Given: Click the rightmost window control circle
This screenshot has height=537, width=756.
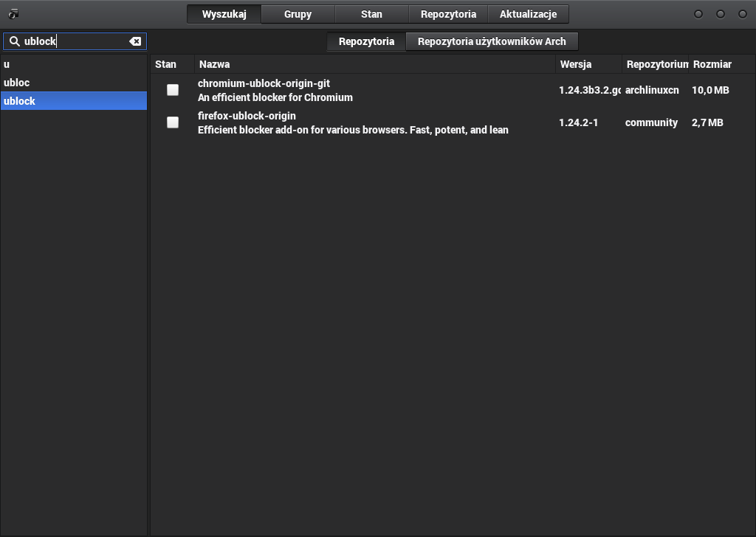Looking at the screenshot, I should click(743, 14).
